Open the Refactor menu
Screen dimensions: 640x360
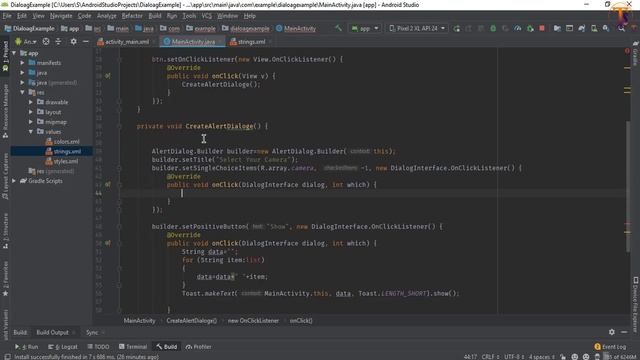[x=132, y=16]
